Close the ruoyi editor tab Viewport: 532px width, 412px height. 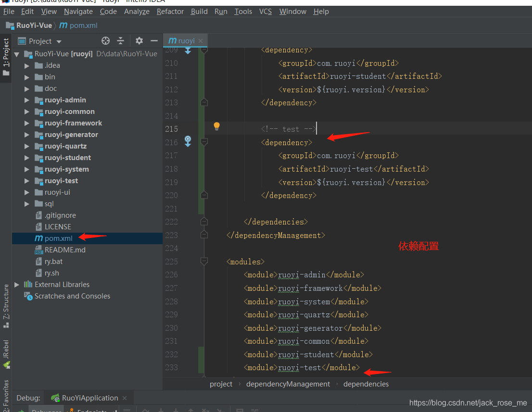pyautogui.click(x=201, y=41)
